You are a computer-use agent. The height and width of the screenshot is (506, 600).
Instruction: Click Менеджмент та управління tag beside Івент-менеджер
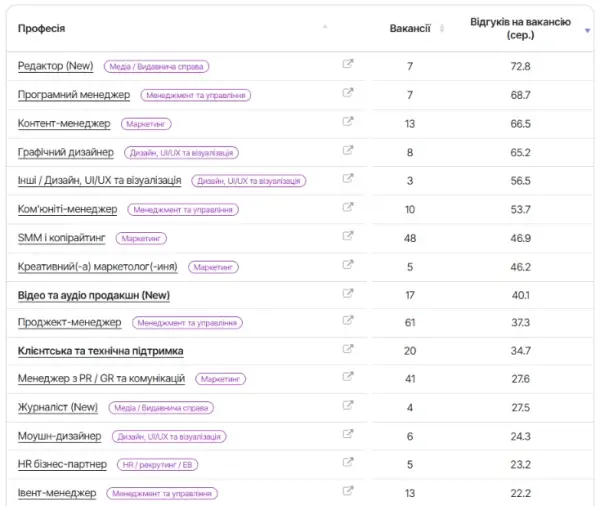162,493
